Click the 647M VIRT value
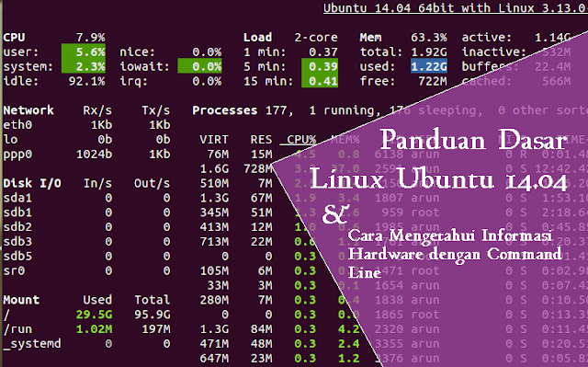The height and width of the screenshot is (367, 588). pyautogui.click(x=214, y=359)
